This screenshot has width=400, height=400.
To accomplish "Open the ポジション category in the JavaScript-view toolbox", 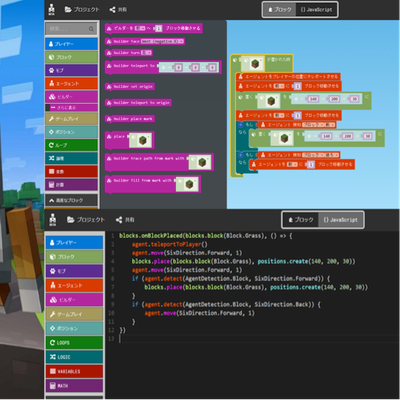I will coord(74,329).
